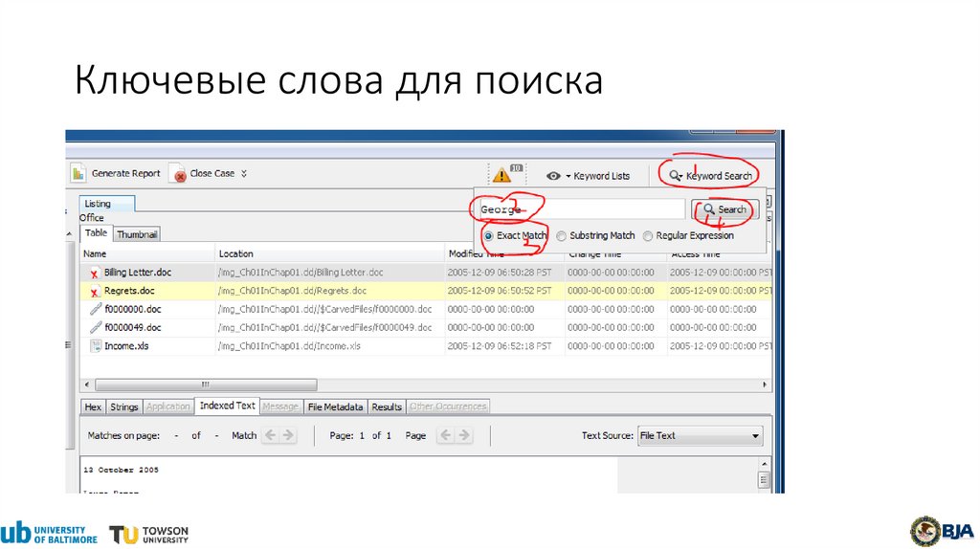
Task: Select the Income.xls file name
Action: pos(126,346)
